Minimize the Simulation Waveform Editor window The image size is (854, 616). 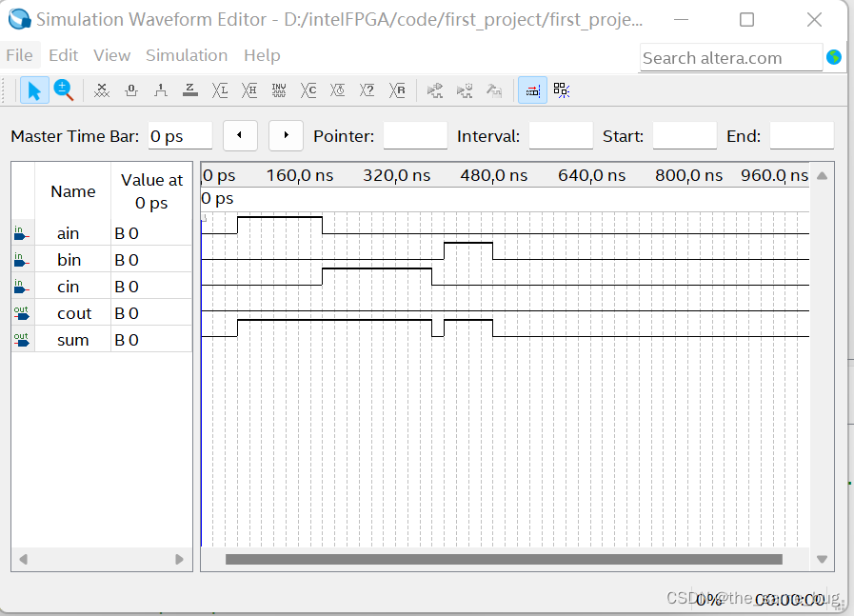[681, 20]
